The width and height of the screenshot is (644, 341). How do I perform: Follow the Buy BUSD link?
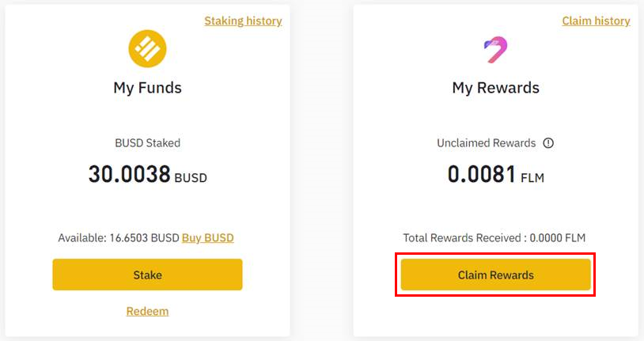[207, 237]
